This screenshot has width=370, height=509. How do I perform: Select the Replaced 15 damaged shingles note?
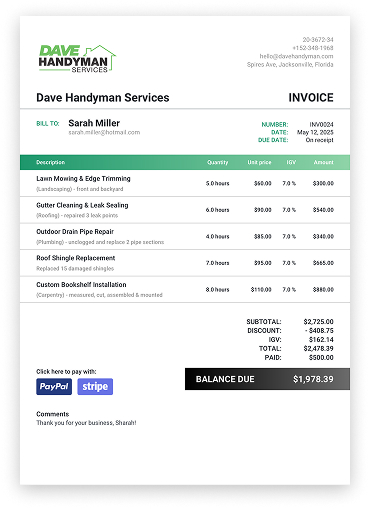75,268
